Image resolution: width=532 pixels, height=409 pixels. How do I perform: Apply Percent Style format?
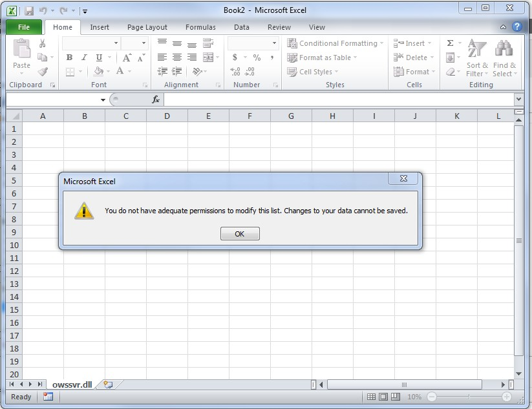[257, 58]
